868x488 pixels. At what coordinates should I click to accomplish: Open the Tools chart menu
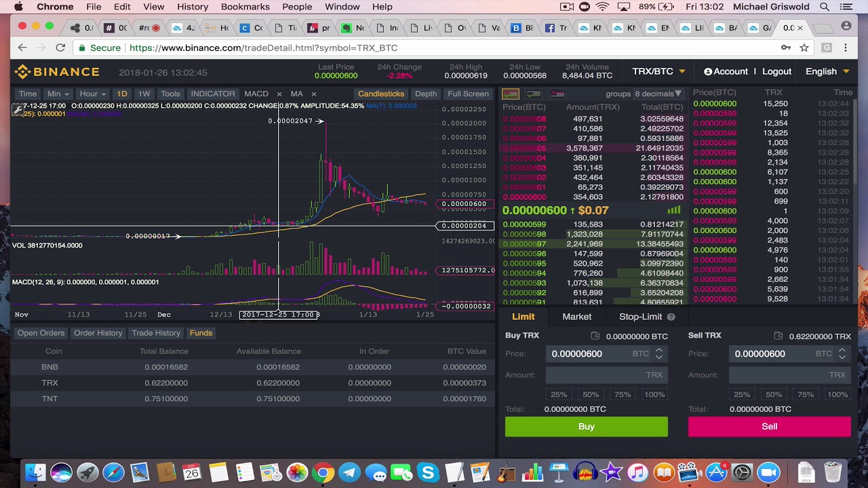[170, 94]
